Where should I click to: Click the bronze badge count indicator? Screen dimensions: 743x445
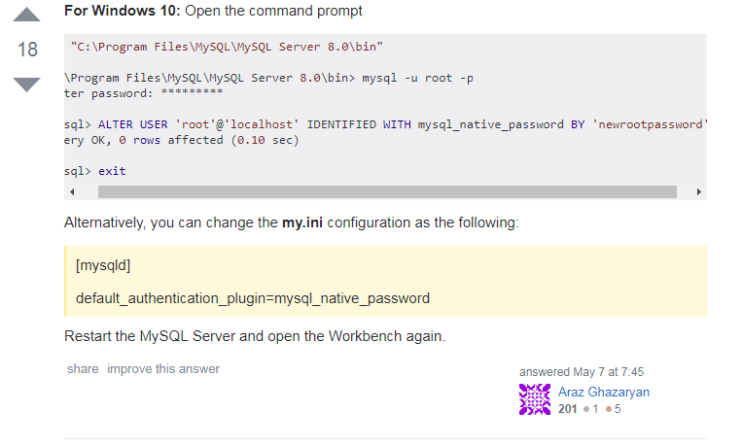[x=613, y=408]
